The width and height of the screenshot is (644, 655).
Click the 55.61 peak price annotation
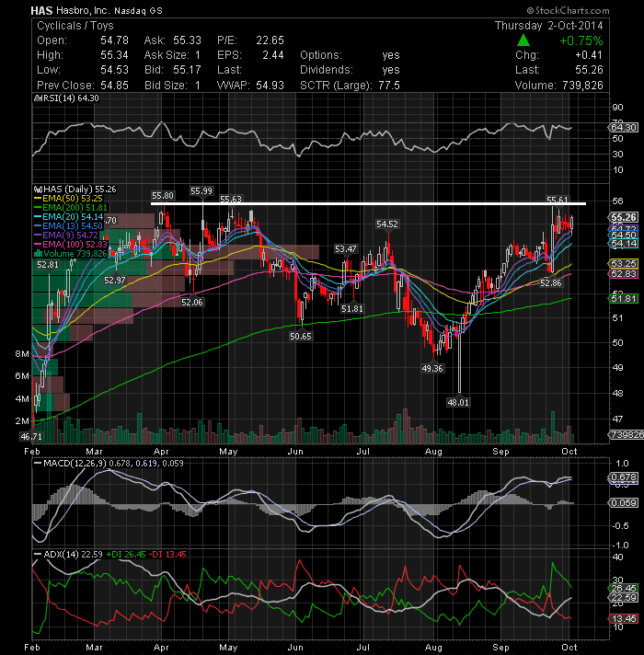click(558, 200)
